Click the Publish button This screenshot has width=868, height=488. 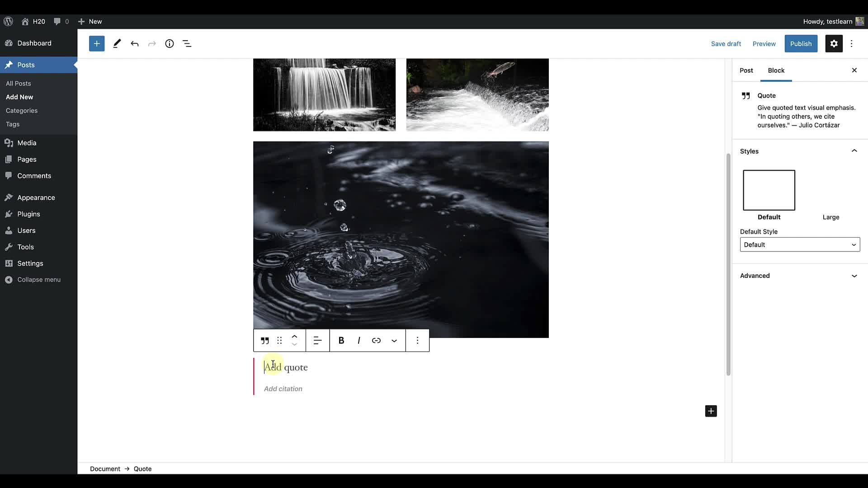[801, 44]
